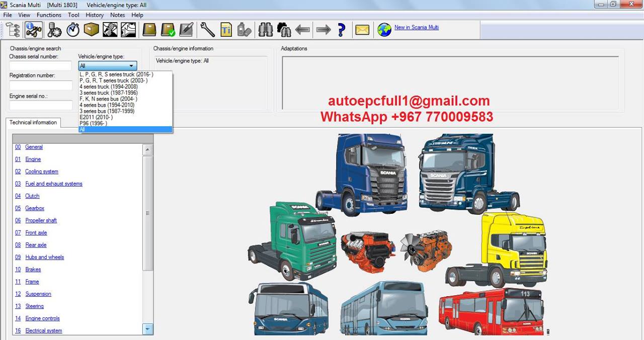Open the wrench tool icon
Screen dimensions: 644x340
click(207, 30)
